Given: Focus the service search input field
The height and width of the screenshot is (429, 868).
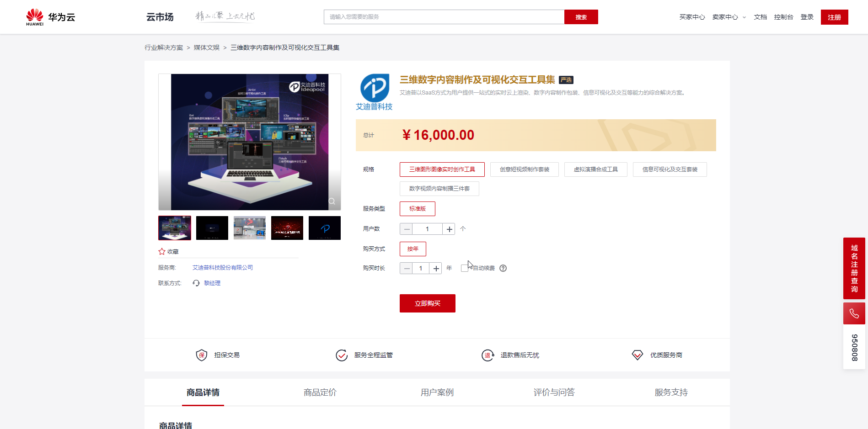Looking at the screenshot, I should (444, 17).
